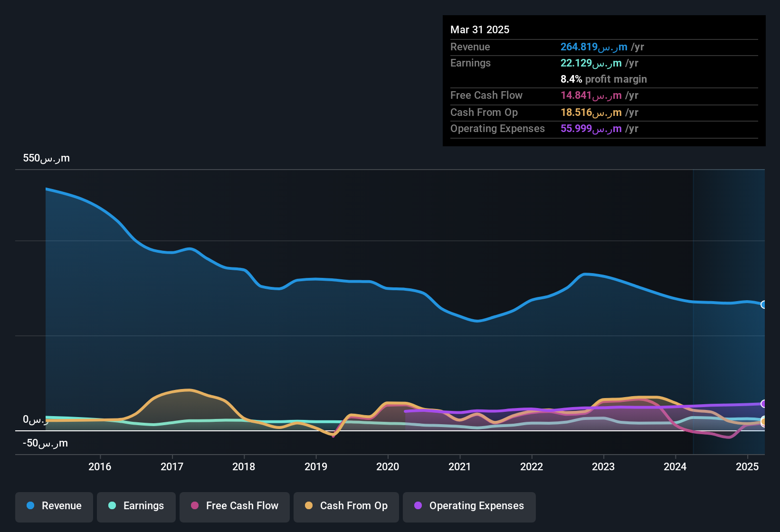The height and width of the screenshot is (532, 780).
Task: Click the Revenue row label in tooltip
Action: [x=470, y=47]
